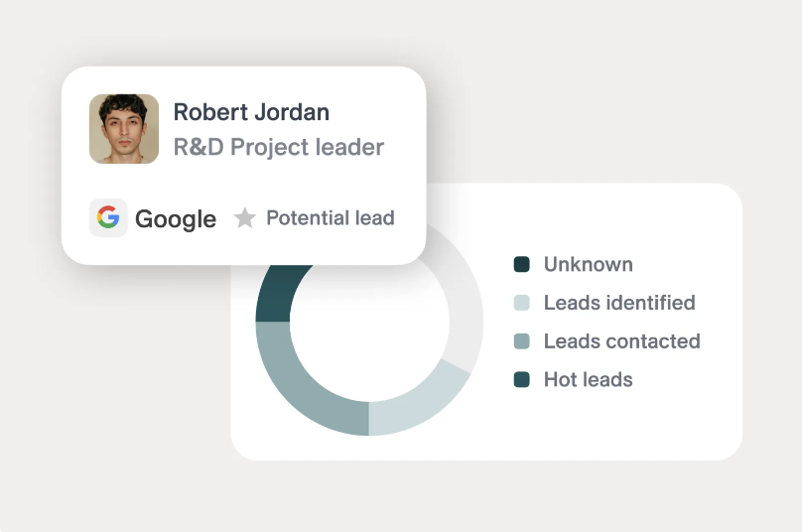Select the R&D Project leader title
Image resolution: width=802 pixels, height=532 pixels.
279,147
